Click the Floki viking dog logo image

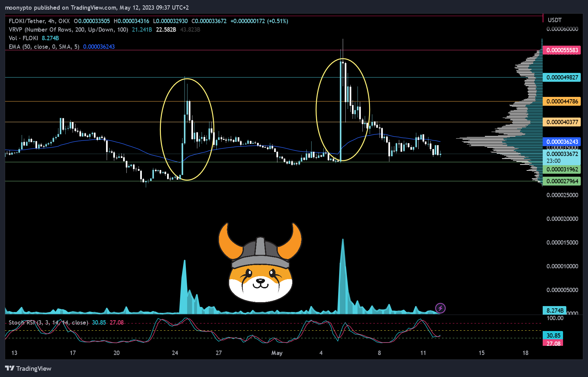(260, 262)
